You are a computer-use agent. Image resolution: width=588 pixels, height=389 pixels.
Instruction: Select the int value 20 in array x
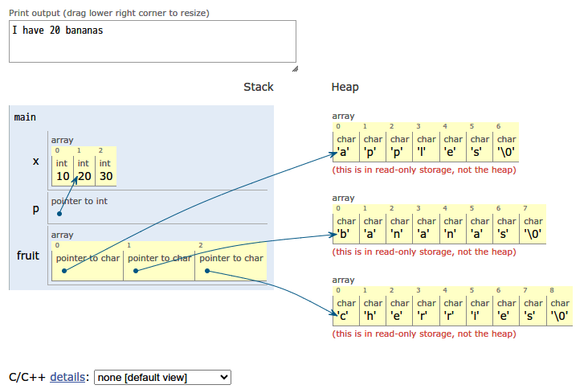coord(84,176)
